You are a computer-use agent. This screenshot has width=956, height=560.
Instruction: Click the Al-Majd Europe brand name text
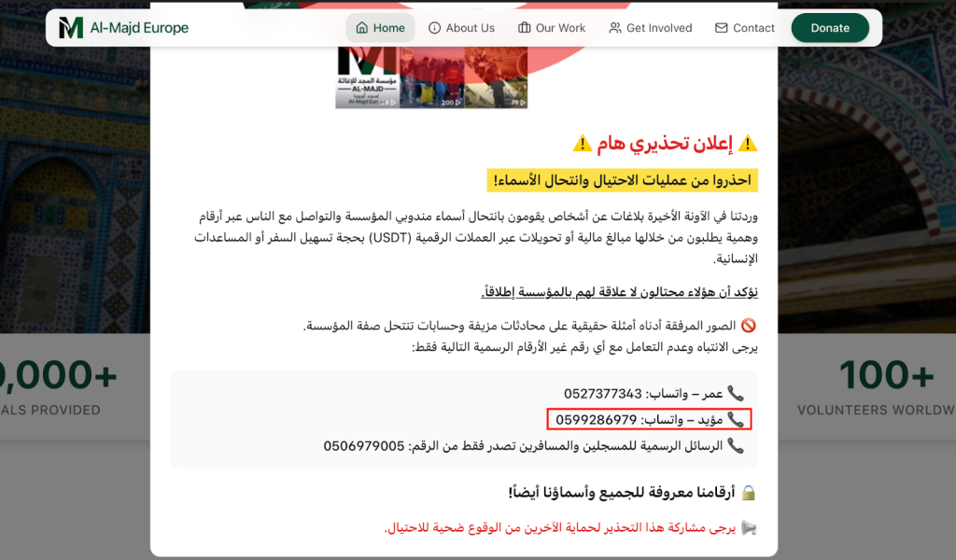pyautogui.click(x=139, y=28)
